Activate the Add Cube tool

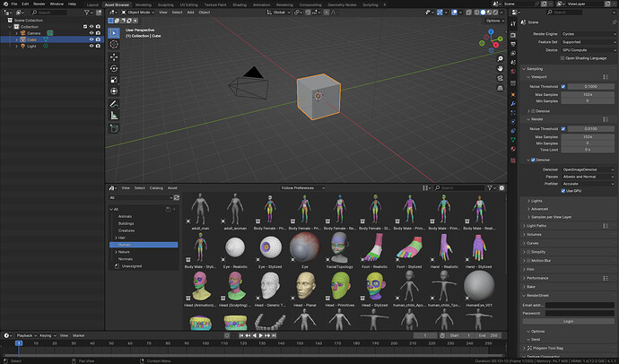[114, 128]
